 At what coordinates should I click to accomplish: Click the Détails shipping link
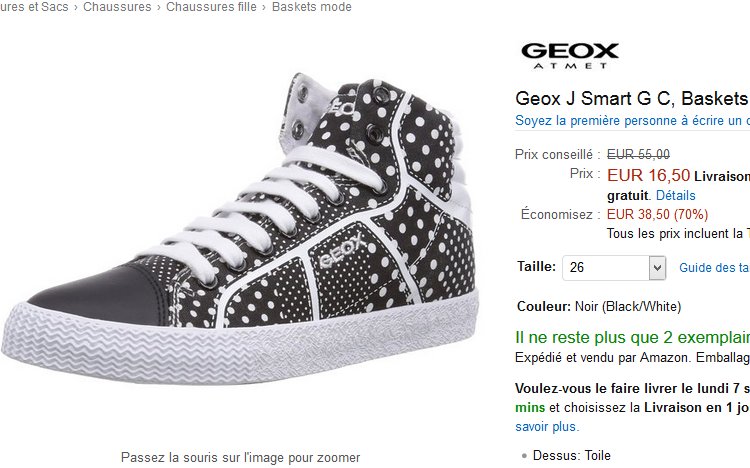(675, 195)
